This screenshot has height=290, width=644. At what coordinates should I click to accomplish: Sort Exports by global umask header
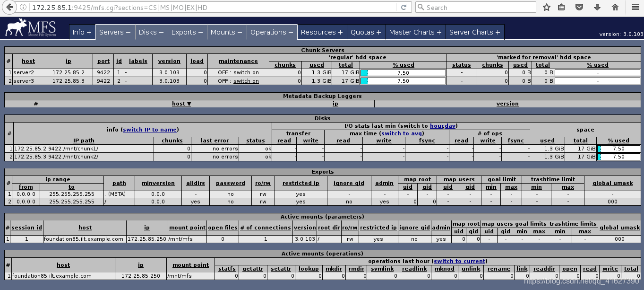point(613,183)
